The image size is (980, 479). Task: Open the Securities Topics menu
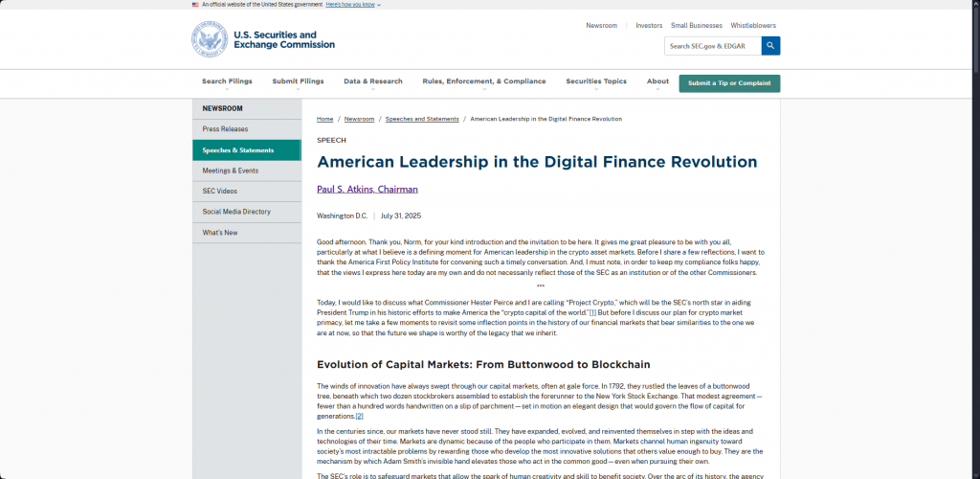coord(596,82)
